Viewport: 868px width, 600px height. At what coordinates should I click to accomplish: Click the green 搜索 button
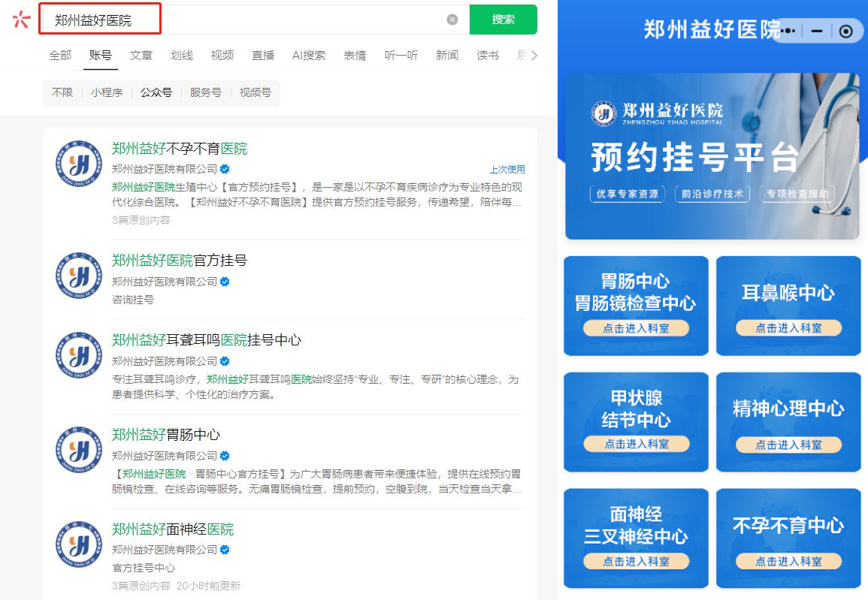coord(503,20)
